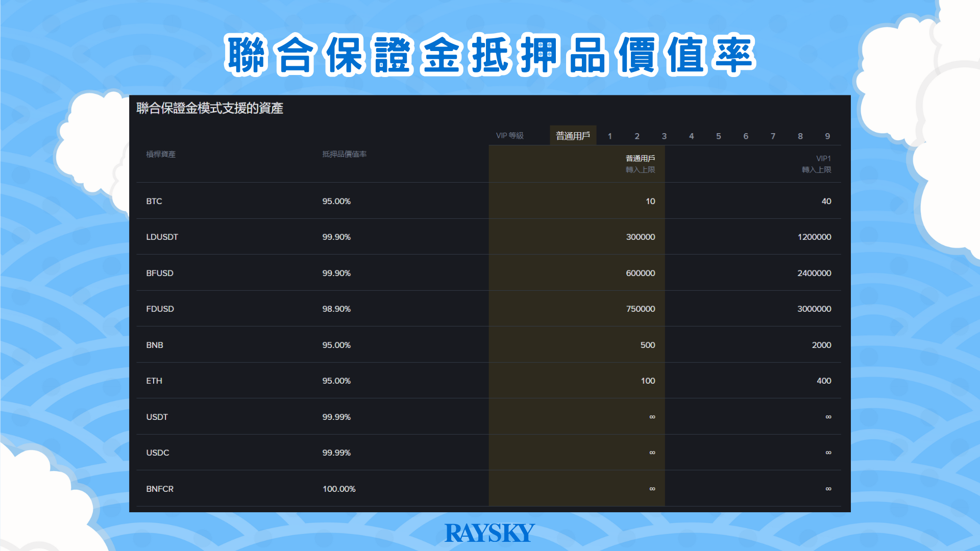Switch to VIP level 3 tab
This screenshot has height=551, width=980.
(x=664, y=136)
